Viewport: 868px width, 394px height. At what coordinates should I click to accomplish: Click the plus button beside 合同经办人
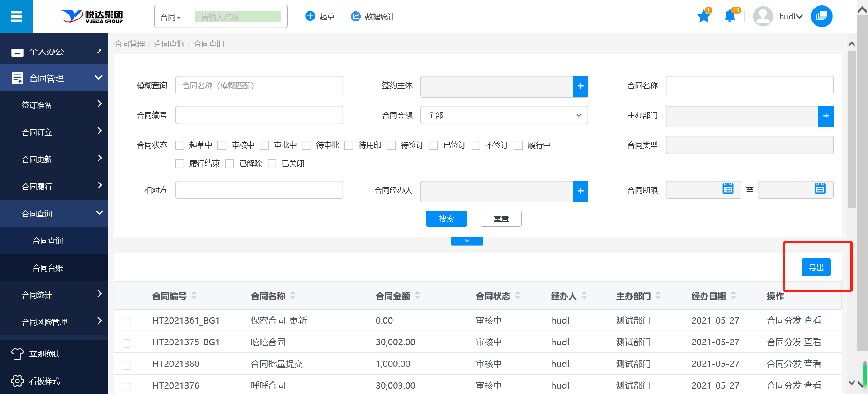(580, 191)
